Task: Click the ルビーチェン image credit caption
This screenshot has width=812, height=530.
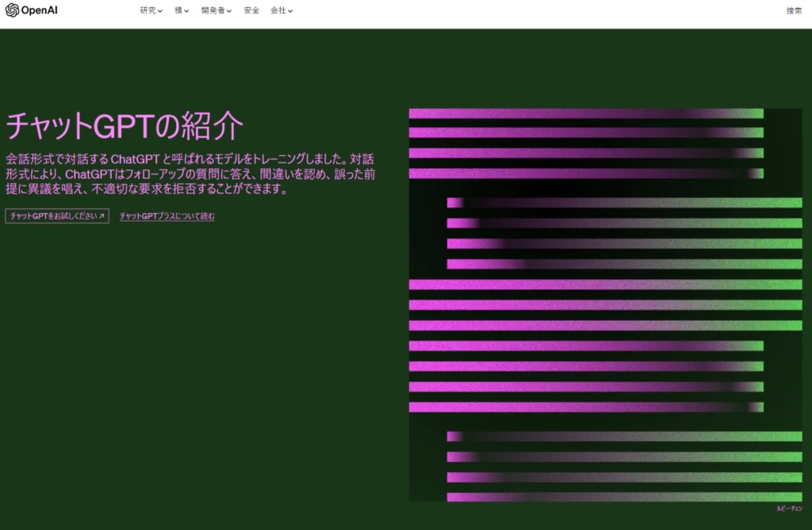Action: (789, 509)
